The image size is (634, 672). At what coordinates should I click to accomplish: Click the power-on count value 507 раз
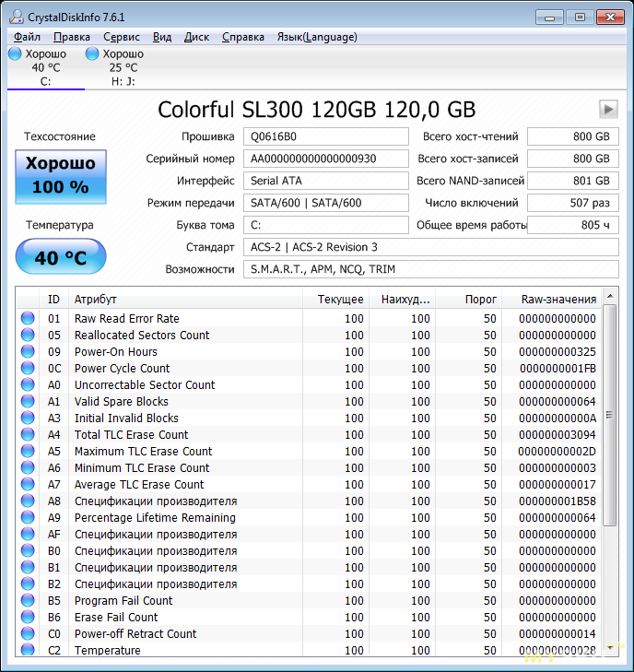pos(573,203)
